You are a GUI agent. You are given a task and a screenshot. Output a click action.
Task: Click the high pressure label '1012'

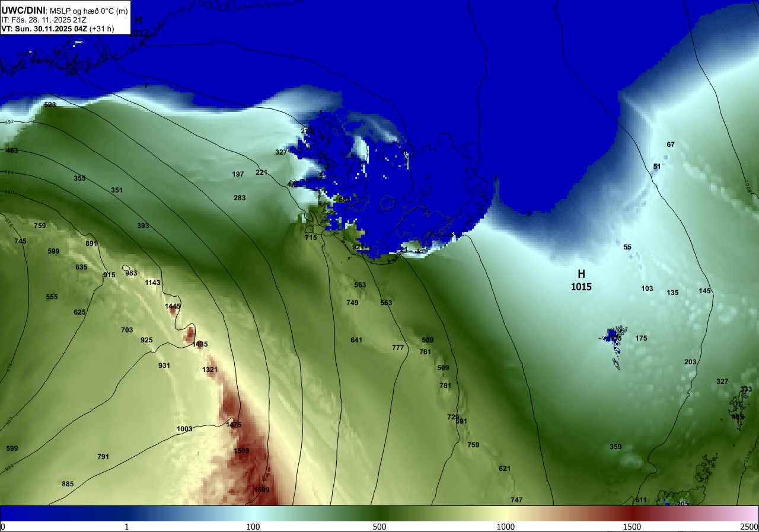[139, 34]
